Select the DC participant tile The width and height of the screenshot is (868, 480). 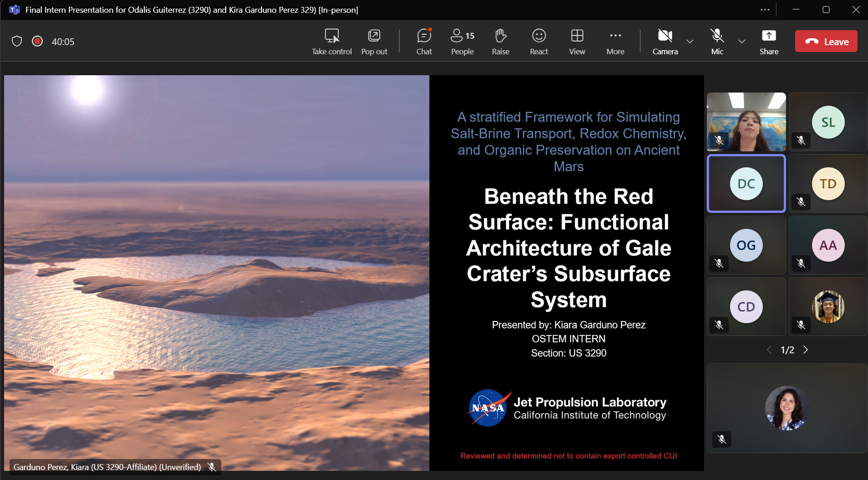click(746, 184)
